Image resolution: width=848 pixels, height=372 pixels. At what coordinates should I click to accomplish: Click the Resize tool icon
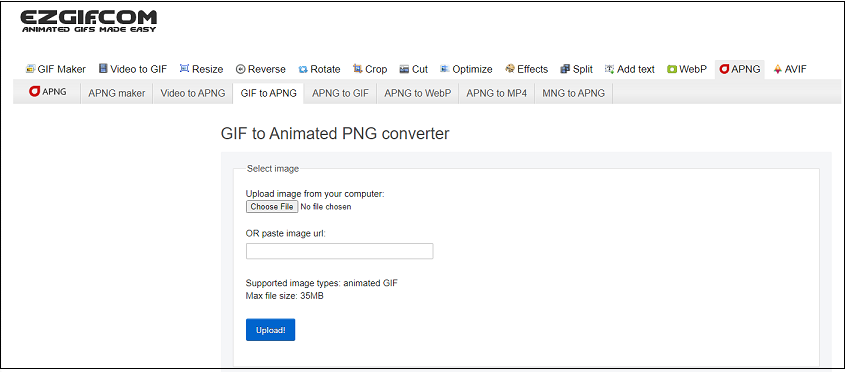click(x=184, y=69)
